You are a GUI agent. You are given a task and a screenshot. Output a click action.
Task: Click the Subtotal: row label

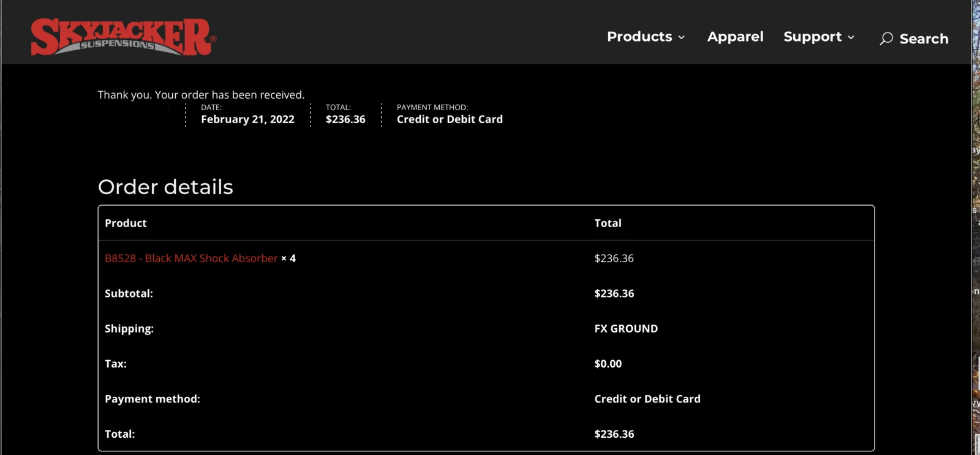(x=129, y=293)
